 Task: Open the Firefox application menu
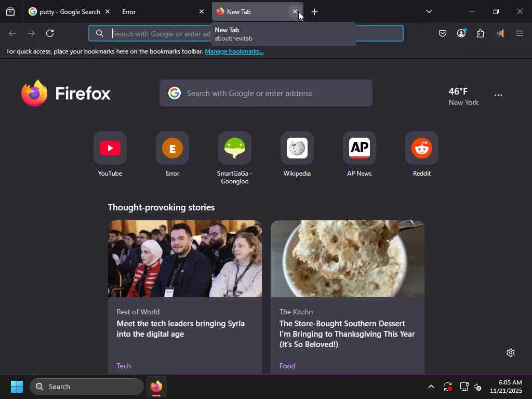(x=520, y=33)
